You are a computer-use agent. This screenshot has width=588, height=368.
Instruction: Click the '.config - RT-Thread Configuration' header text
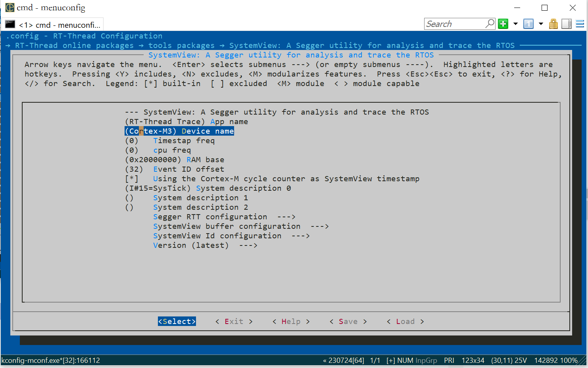pos(84,36)
